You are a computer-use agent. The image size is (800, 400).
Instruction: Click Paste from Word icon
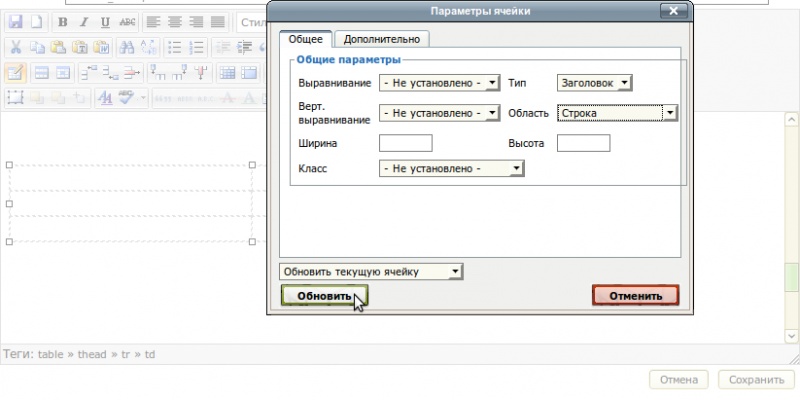102,47
